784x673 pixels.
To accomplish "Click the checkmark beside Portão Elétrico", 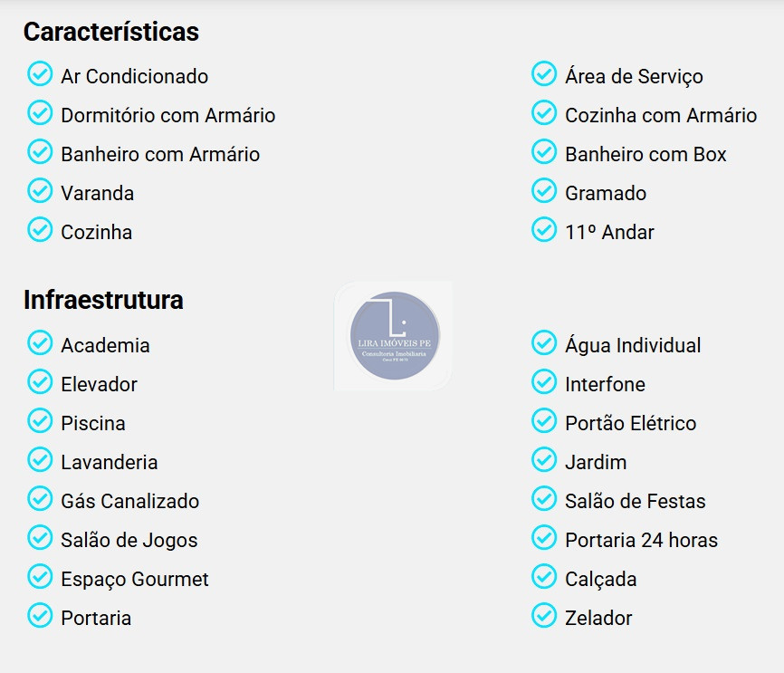I will coord(544,420).
